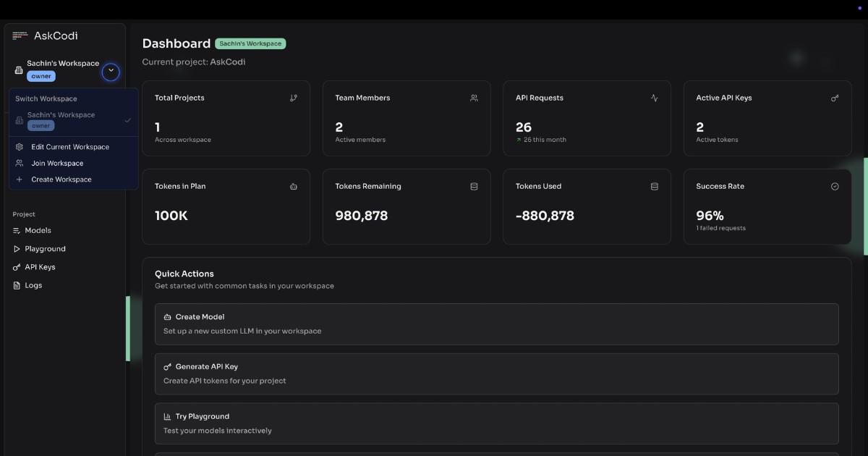Click the Playground play triangle icon
Image resolution: width=868 pixels, height=456 pixels.
pos(17,249)
